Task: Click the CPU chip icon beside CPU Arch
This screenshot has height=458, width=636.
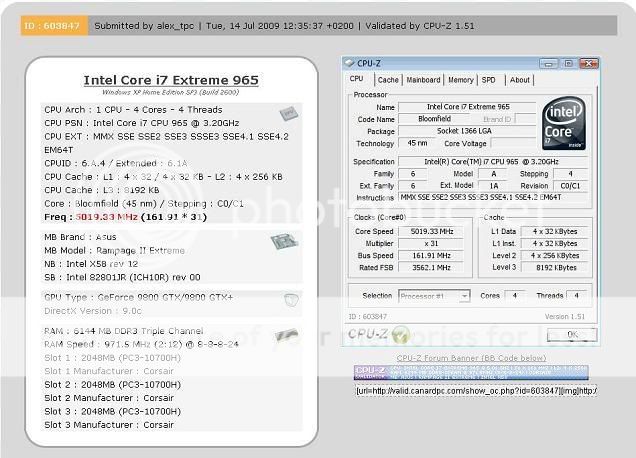Action: coord(288,114)
